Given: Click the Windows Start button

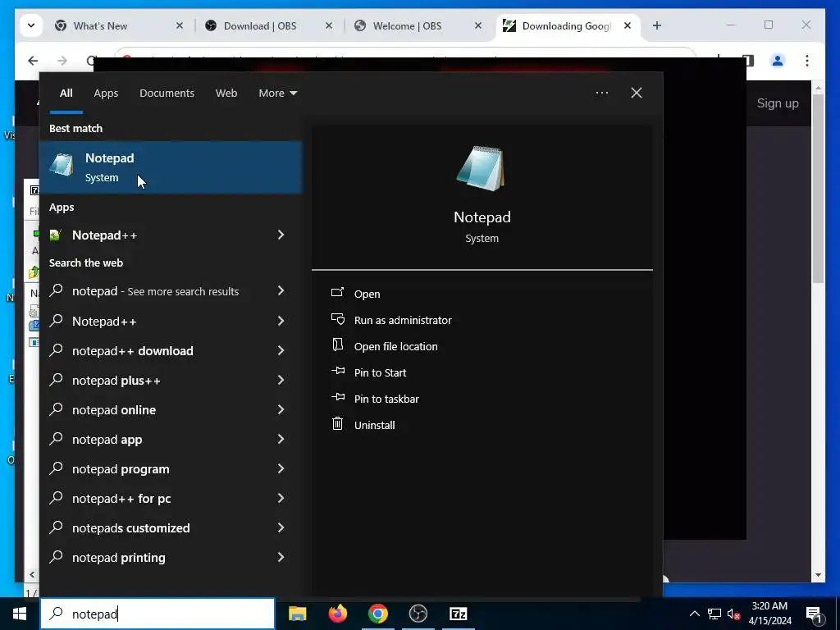Looking at the screenshot, I should click(20, 614).
